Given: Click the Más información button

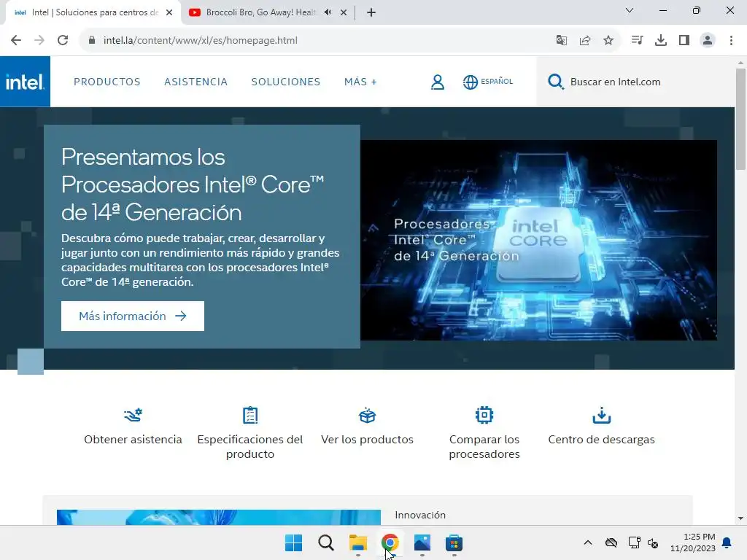Looking at the screenshot, I should [x=133, y=316].
